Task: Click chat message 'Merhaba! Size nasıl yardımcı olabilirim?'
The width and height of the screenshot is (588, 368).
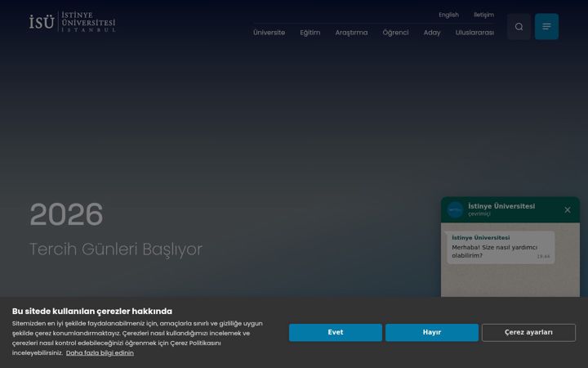Action: pyautogui.click(x=494, y=251)
